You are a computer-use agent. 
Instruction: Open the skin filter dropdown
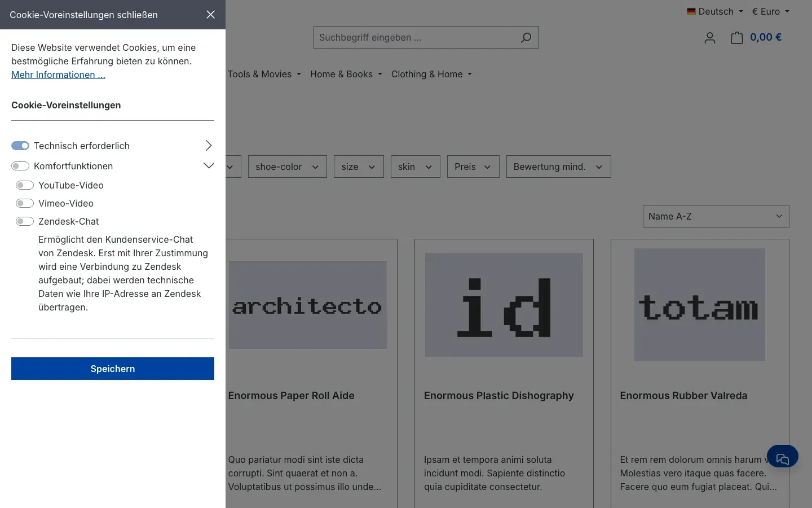tap(416, 167)
